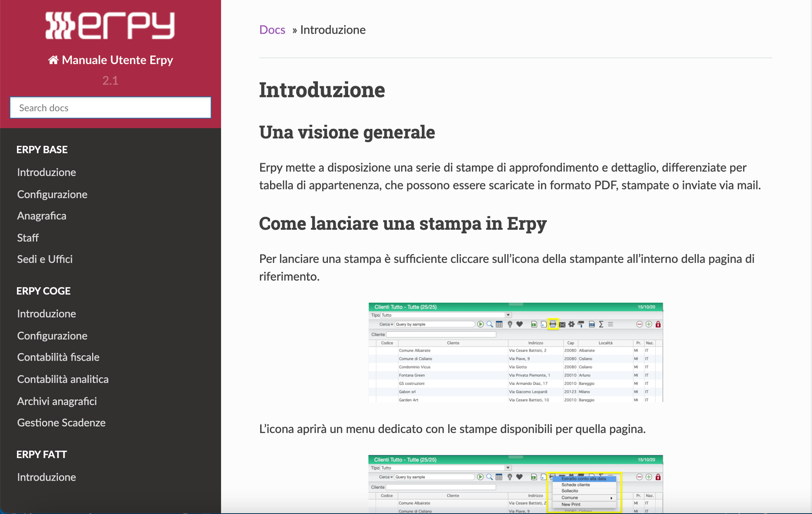Open Introduzione under ERPY COGE
Screen dimensions: 812x514
46,313
